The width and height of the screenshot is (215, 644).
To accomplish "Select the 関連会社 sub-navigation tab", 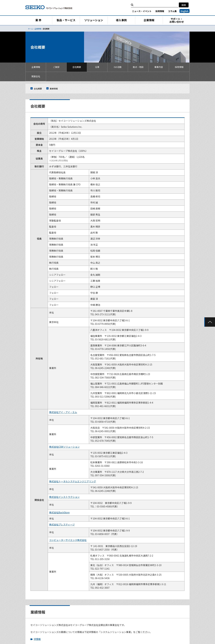I will [35, 76].
